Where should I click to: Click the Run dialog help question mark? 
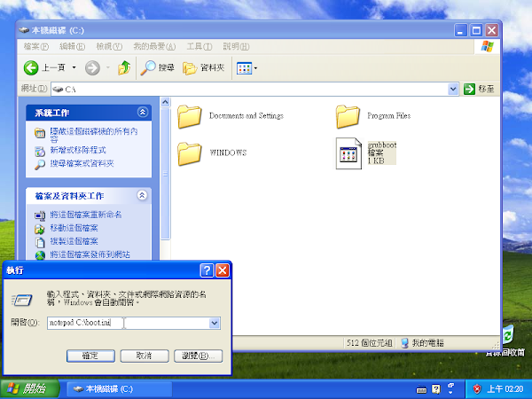[207, 270]
